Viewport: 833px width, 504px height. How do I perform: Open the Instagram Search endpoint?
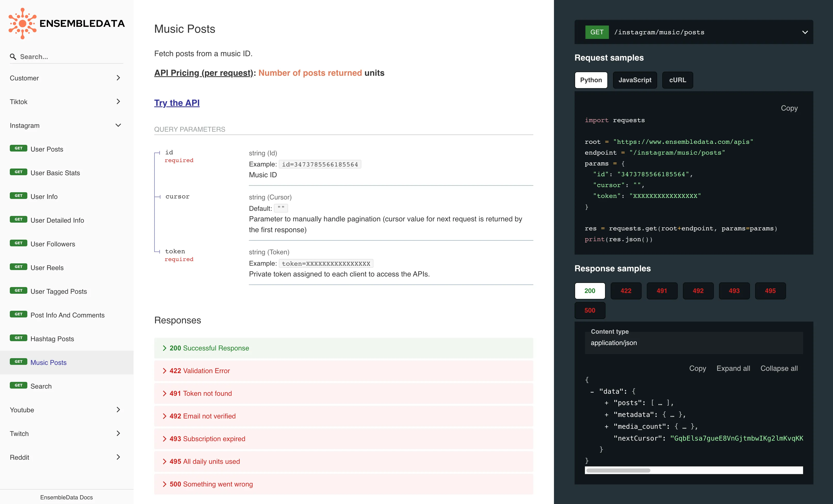[x=67, y=386]
